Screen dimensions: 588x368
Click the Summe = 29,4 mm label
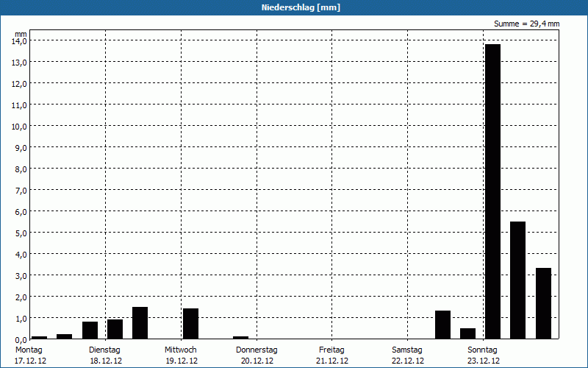(526, 24)
